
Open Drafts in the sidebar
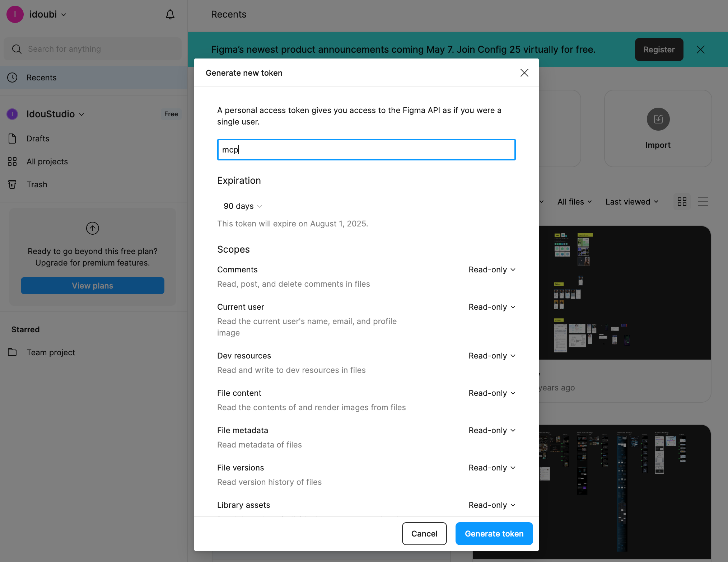(38, 139)
